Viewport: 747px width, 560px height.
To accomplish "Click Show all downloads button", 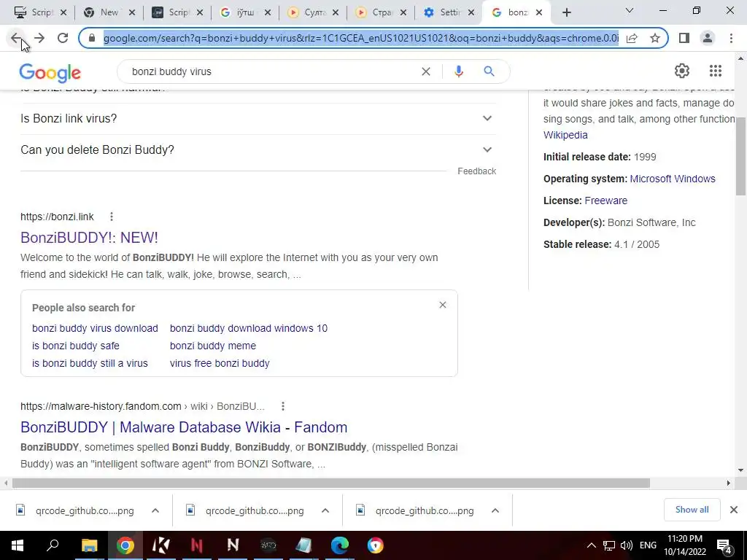I will [x=692, y=510].
